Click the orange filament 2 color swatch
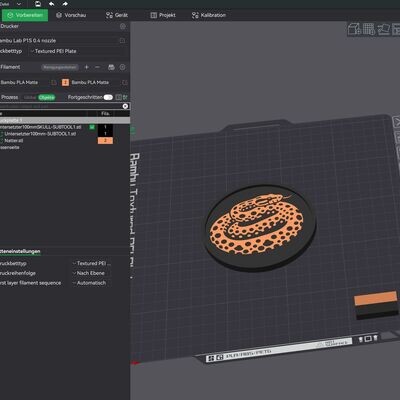Screen dimensions: 400x400 coord(65,82)
